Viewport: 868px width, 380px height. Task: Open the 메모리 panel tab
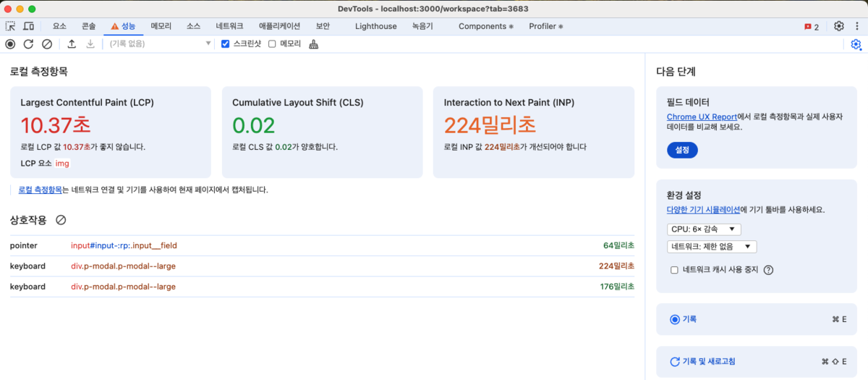point(161,26)
